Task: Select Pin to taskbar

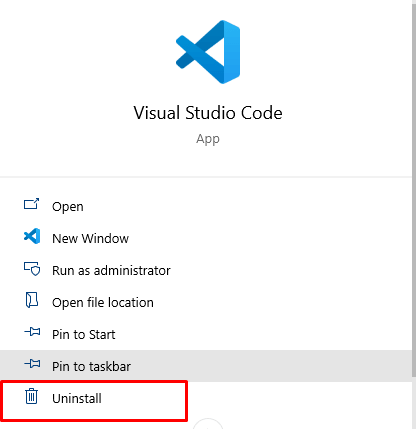Action: [x=206, y=366]
